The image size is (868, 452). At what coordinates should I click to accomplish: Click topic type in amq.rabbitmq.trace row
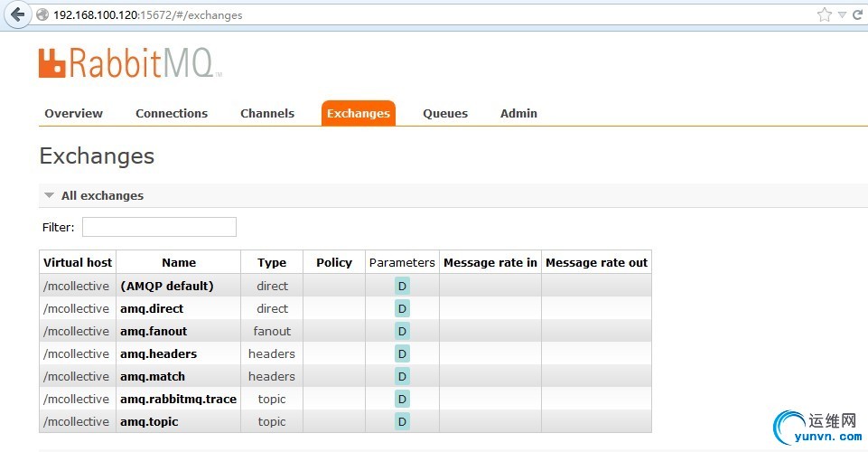pos(272,400)
